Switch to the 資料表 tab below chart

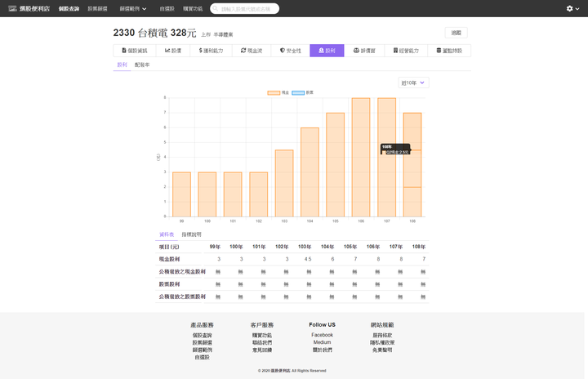pos(167,234)
